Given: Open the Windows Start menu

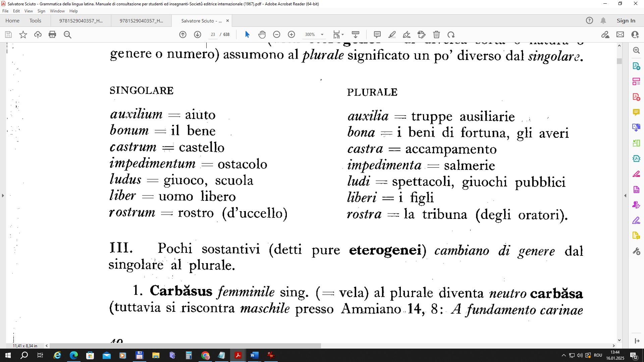Looking at the screenshot, I should pos(8,355).
